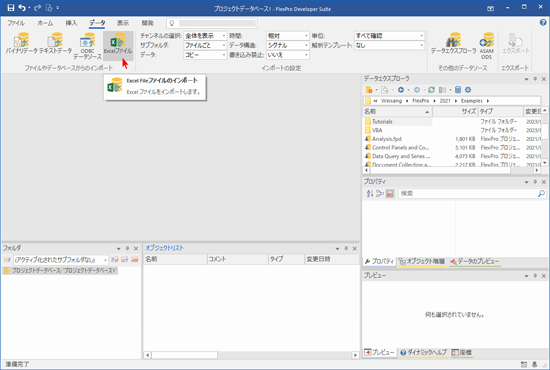Click Examples in the Data Explorer path
Screen dimensions: 550x370
(x=471, y=101)
